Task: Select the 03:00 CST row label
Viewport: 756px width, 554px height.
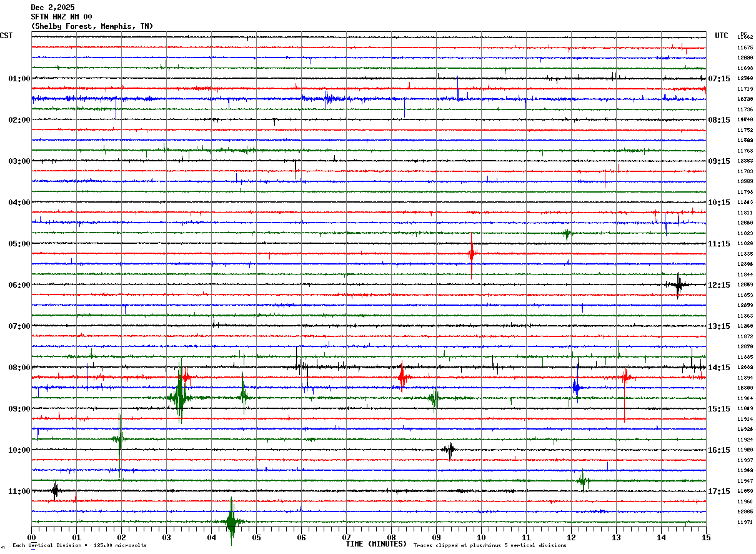Action: (x=19, y=161)
